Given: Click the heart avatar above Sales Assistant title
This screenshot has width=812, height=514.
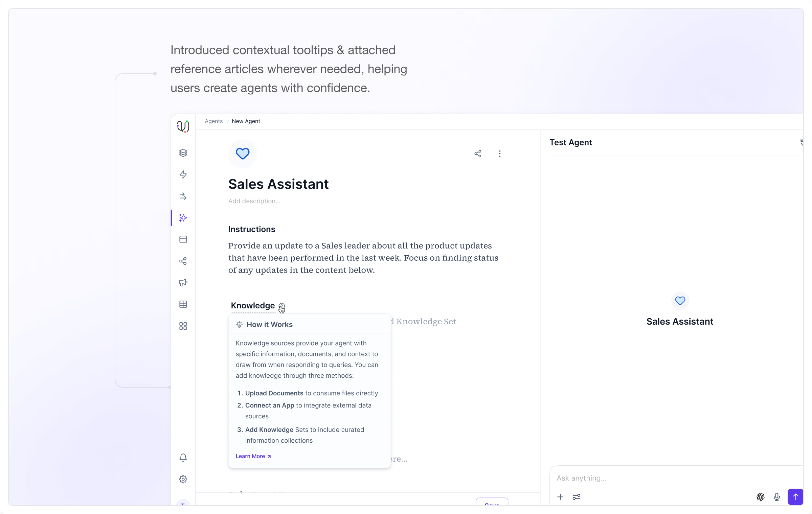Looking at the screenshot, I should tap(243, 154).
